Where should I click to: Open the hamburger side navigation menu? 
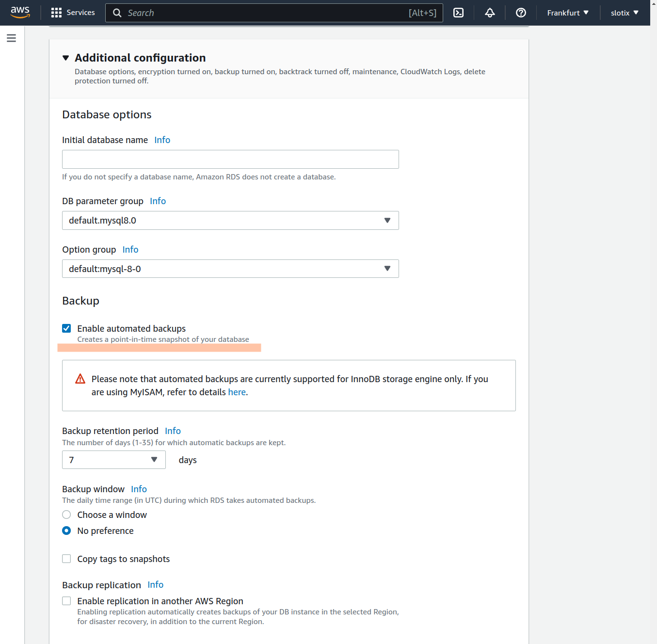[11, 38]
